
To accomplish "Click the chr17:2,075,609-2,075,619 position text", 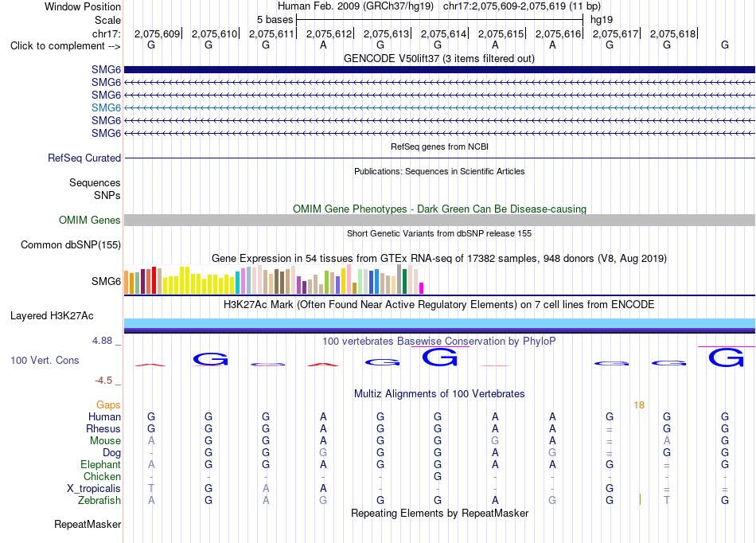I will click(x=522, y=6).
